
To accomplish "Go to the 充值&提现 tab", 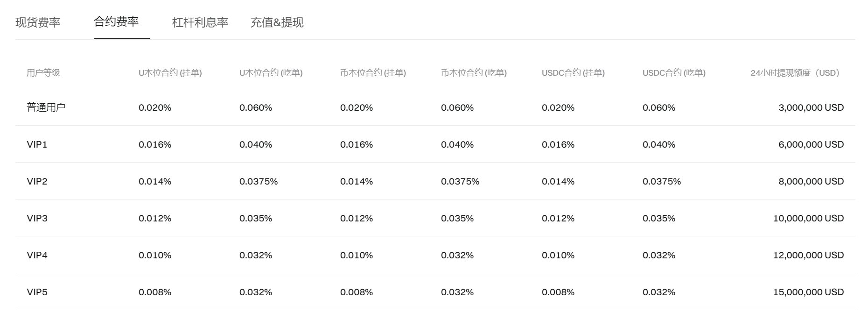I will pyautogui.click(x=277, y=22).
